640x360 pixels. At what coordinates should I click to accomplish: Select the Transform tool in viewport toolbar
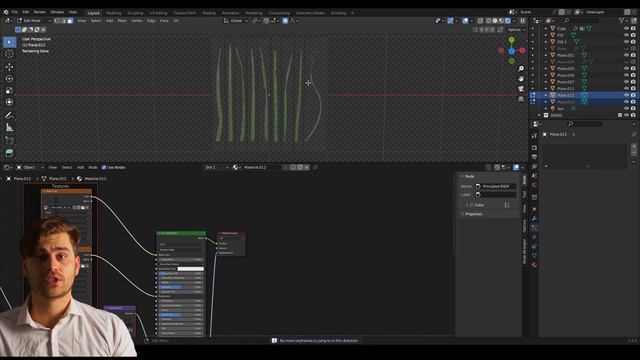pos(9,102)
